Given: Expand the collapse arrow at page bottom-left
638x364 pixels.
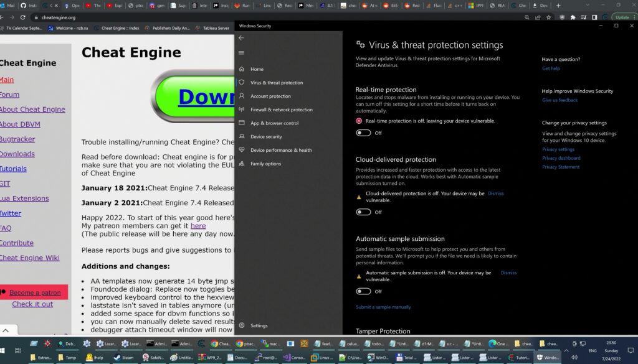Looking at the screenshot, I should coord(6,330).
